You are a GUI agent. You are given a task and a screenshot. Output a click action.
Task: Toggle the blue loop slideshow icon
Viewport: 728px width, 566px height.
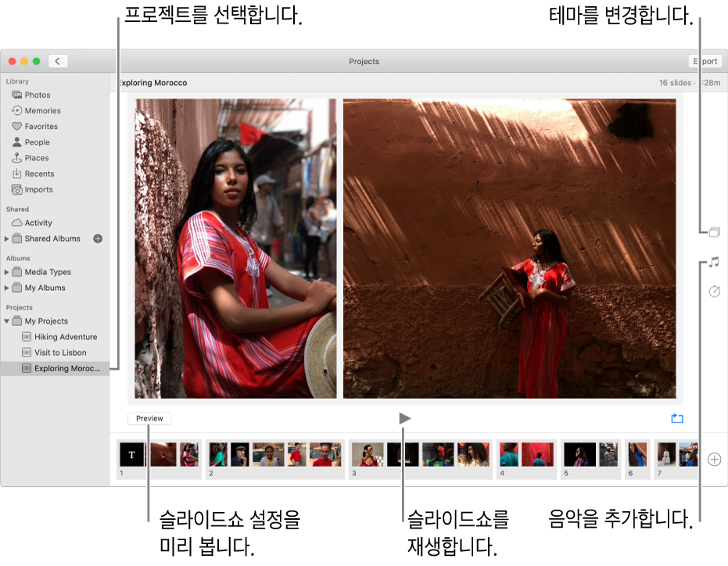(677, 418)
